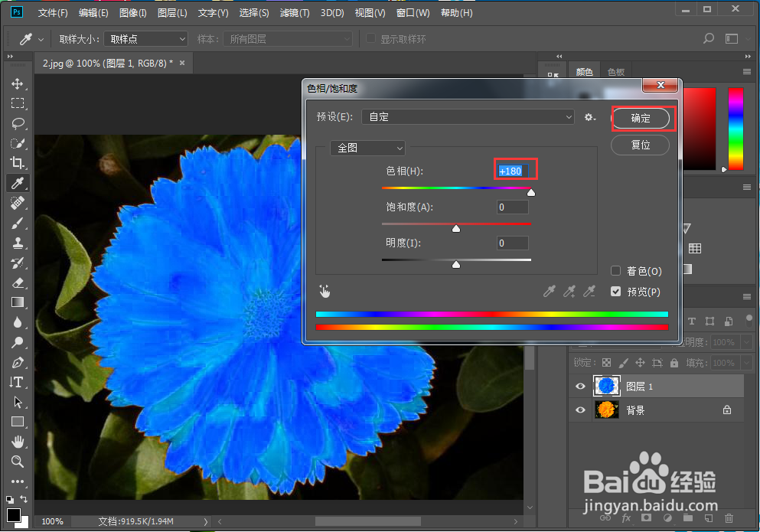Select the Gradient tool
The height and width of the screenshot is (532, 760).
click(18, 302)
